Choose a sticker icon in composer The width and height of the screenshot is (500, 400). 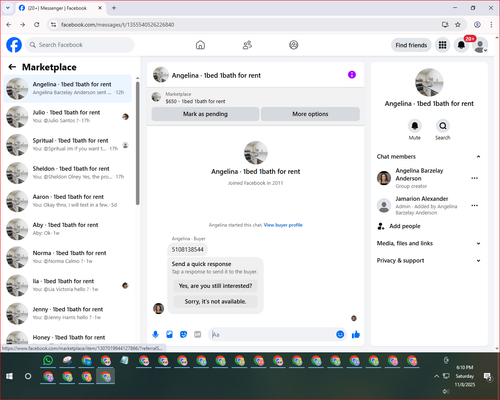pos(183,334)
